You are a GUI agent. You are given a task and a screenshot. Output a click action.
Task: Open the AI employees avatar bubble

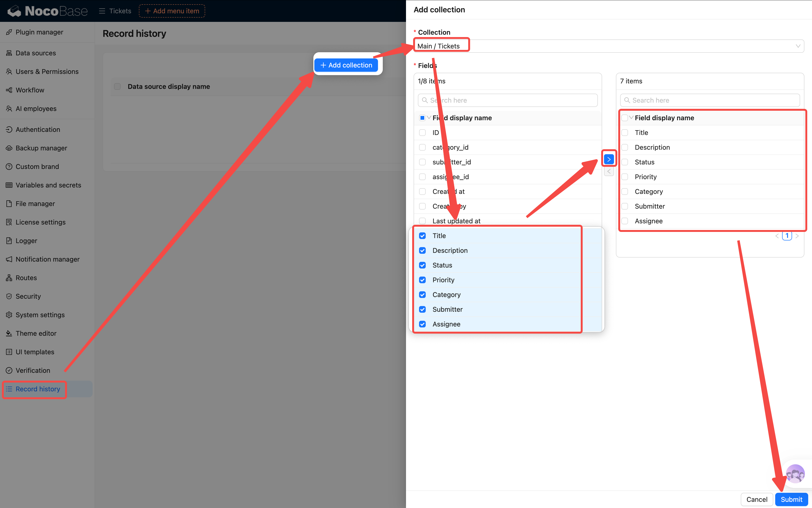[x=795, y=474]
